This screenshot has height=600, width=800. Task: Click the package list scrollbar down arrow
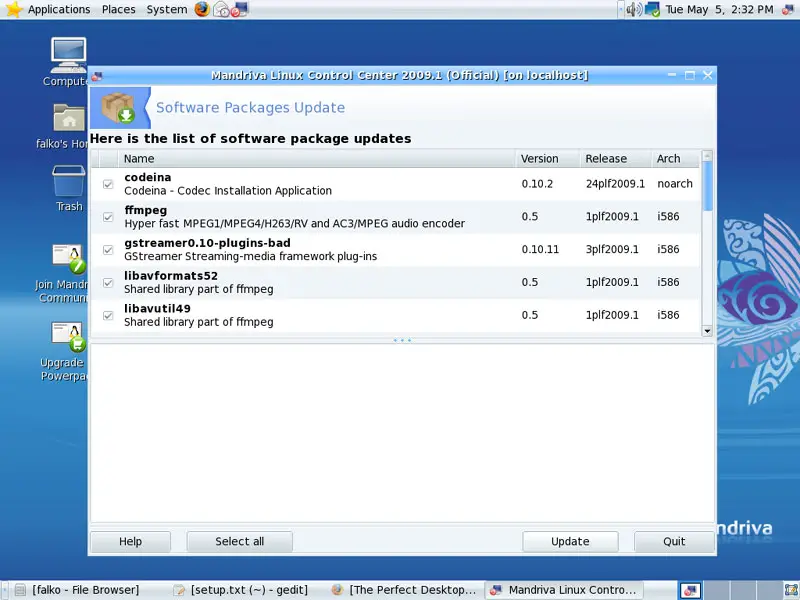point(707,331)
